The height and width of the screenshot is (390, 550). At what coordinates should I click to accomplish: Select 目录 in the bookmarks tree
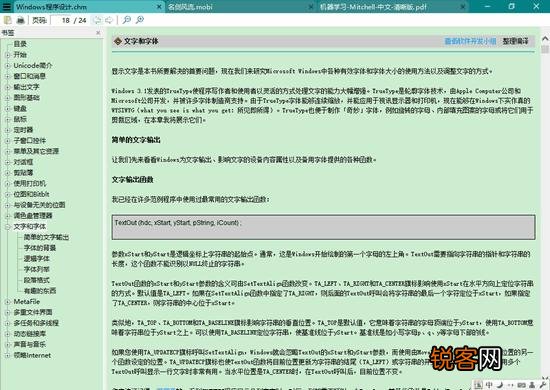pyautogui.click(x=20, y=44)
